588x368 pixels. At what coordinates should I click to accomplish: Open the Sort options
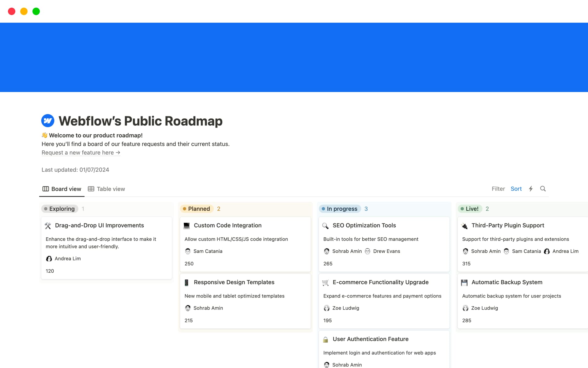[x=516, y=189]
